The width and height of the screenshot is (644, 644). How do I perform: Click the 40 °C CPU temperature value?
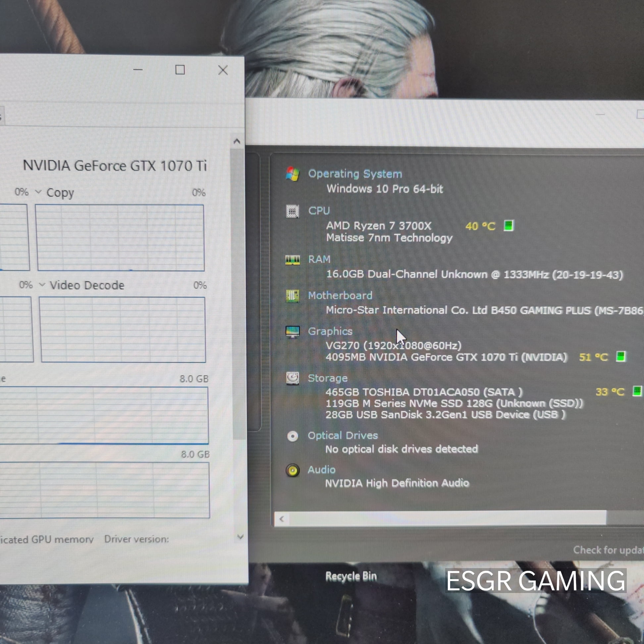[x=480, y=226]
